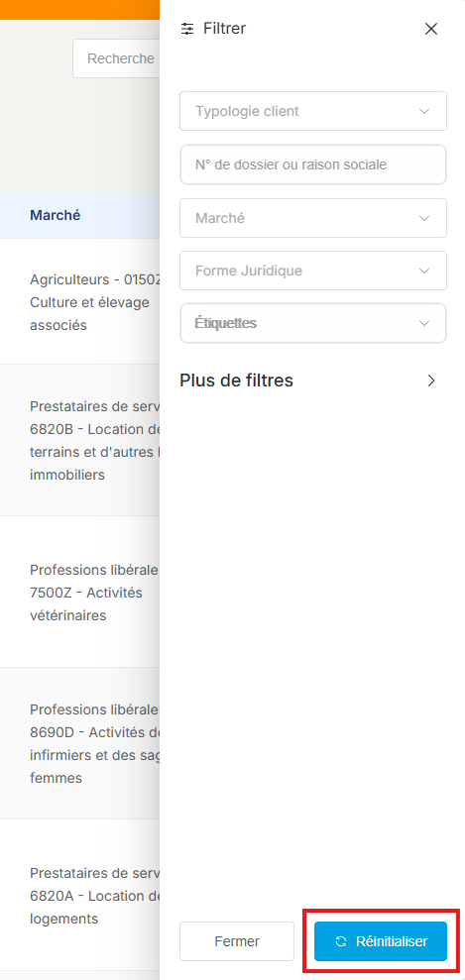Select the Agriculteurs Culture et élevage row
The width and height of the screenshot is (465, 980).
pyautogui.click(x=80, y=302)
